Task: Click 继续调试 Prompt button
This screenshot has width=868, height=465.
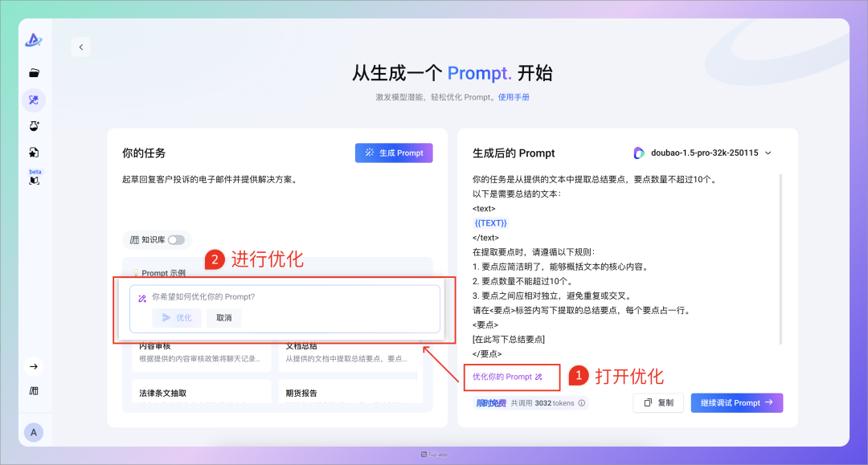Action: tap(736, 403)
